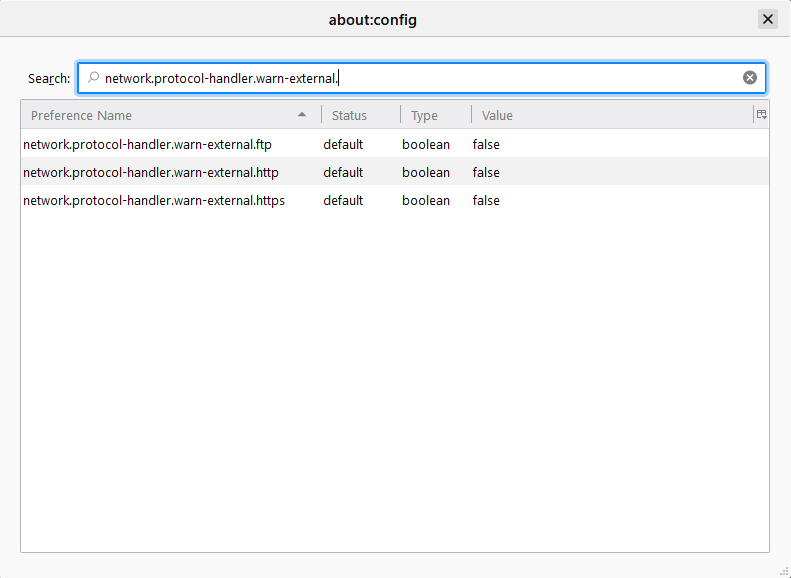Click the sort arrow on Preference Name
Image resolution: width=791 pixels, height=578 pixels.
pyautogui.click(x=302, y=114)
